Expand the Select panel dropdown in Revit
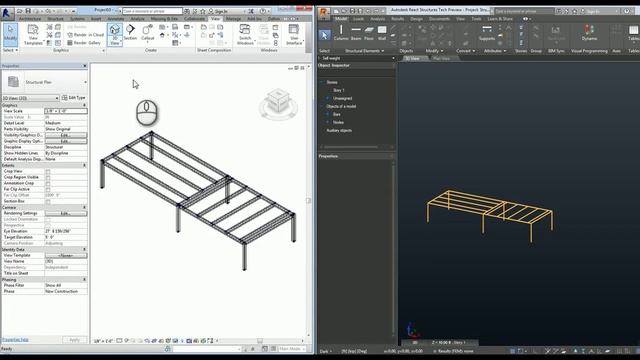Screen dimensions: 640x360 (x=11, y=50)
